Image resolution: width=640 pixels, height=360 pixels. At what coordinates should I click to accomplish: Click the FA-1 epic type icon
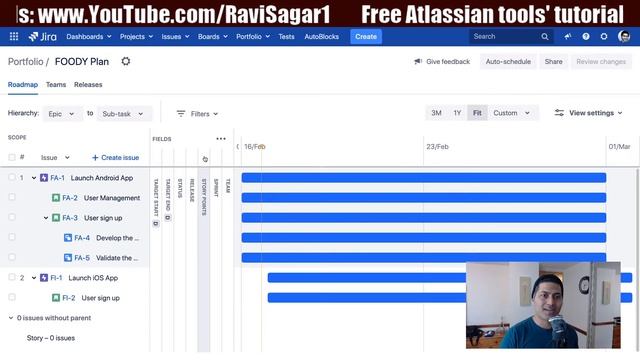(44, 178)
